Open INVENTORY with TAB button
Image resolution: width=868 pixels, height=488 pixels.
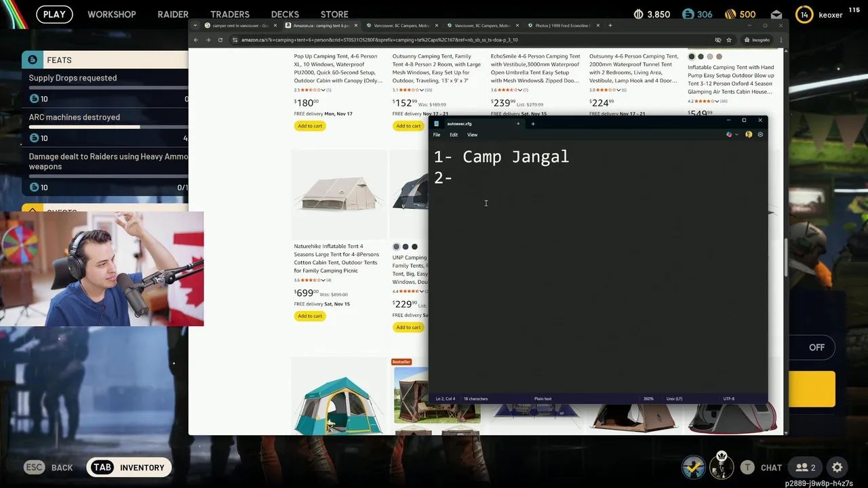click(129, 468)
